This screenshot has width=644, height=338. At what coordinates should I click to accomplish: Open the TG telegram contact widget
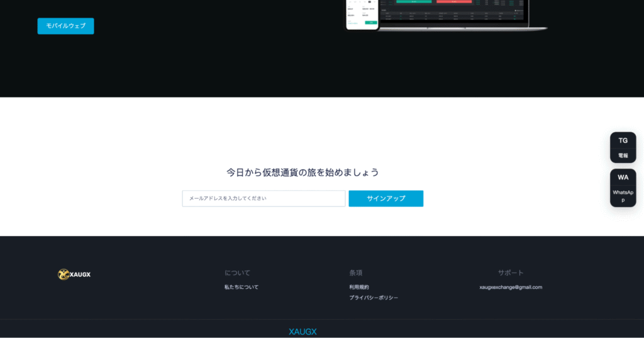[x=623, y=147]
